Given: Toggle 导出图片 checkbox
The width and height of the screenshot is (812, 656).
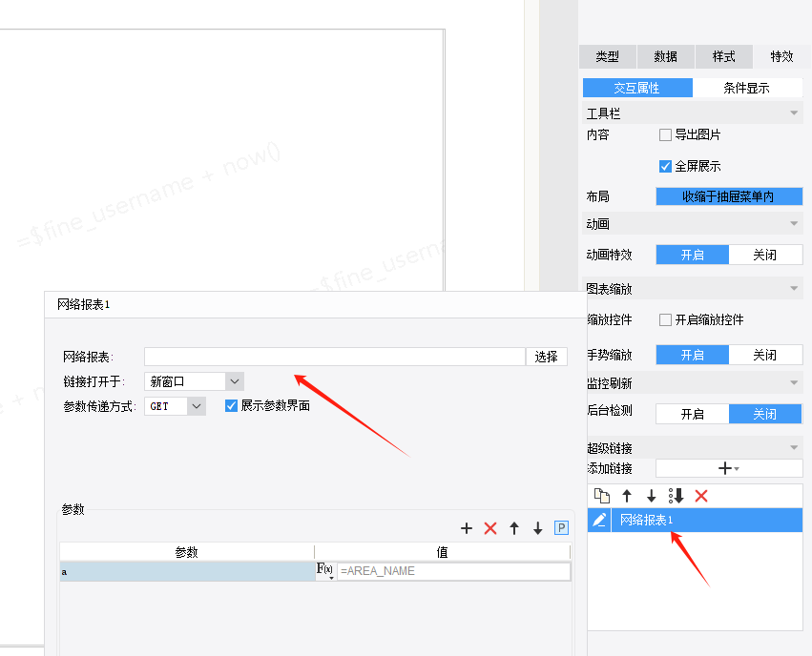Looking at the screenshot, I should 665,135.
